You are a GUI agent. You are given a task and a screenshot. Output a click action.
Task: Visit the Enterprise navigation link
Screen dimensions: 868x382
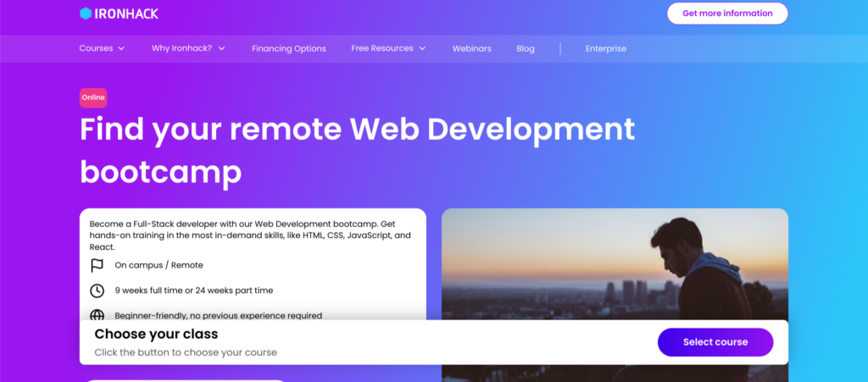pyautogui.click(x=605, y=49)
